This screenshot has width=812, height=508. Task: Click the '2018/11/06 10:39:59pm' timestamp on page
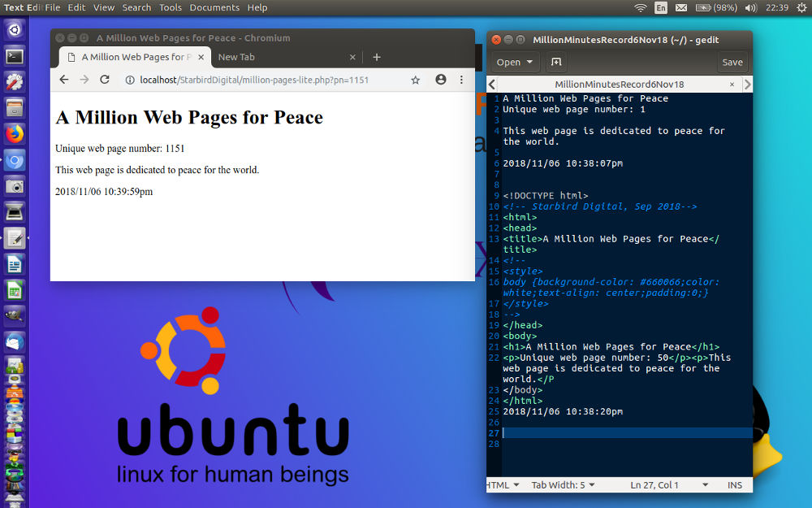104,192
